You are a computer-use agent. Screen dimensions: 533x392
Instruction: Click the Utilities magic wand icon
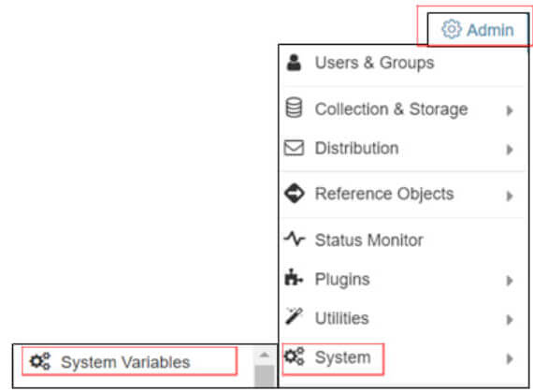click(x=294, y=316)
